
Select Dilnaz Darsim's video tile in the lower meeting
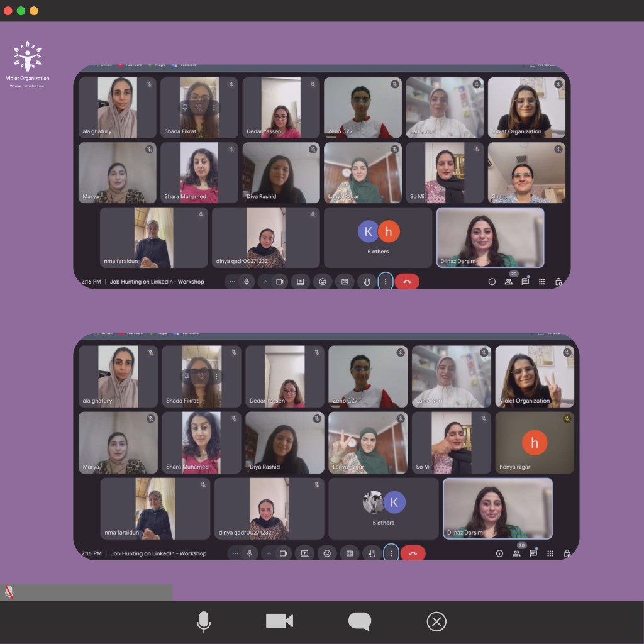(x=497, y=508)
